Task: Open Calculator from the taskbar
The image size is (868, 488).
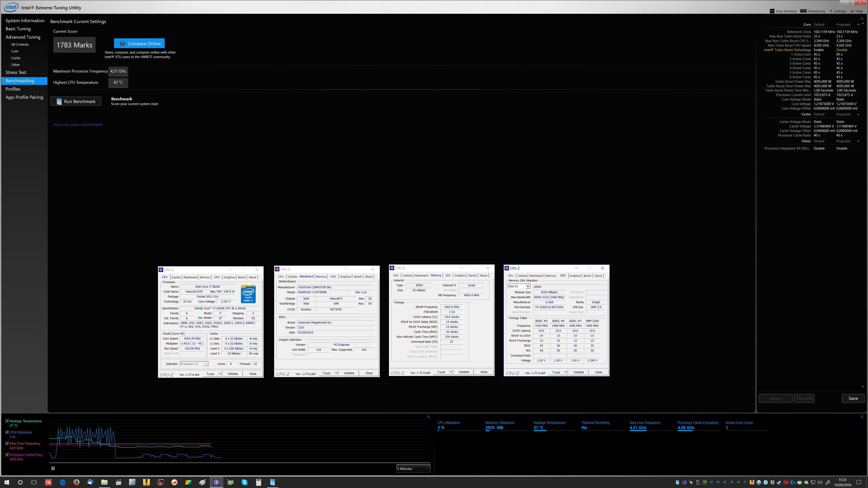Action: coord(258,482)
